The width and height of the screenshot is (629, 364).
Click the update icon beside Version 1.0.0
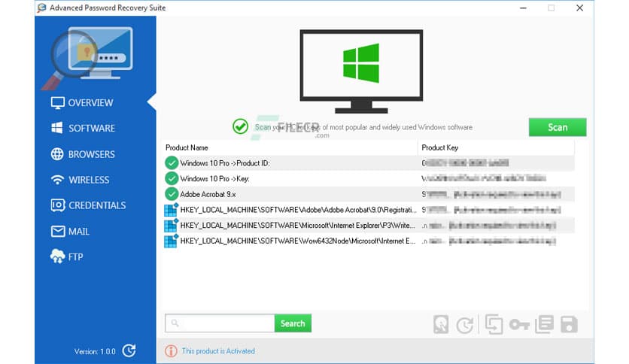pyautogui.click(x=129, y=350)
